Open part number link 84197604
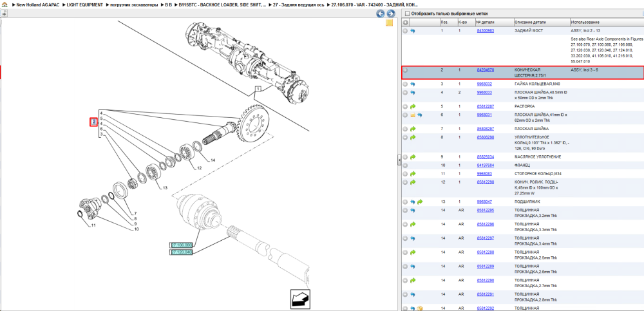This screenshot has height=311, width=644. [485, 165]
